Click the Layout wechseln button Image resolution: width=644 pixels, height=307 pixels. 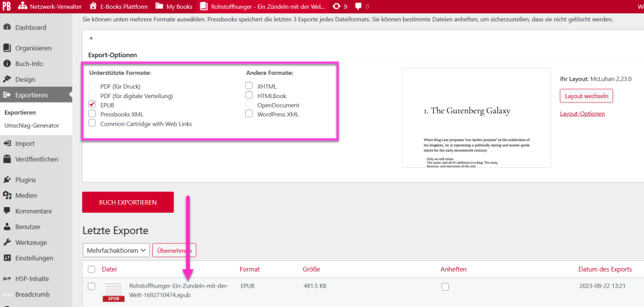click(x=586, y=96)
